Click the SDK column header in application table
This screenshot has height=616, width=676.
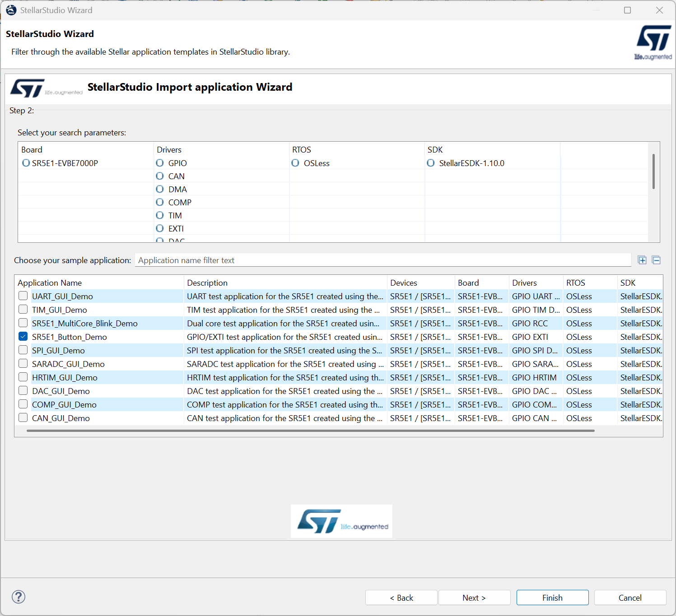[x=640, y=283]
